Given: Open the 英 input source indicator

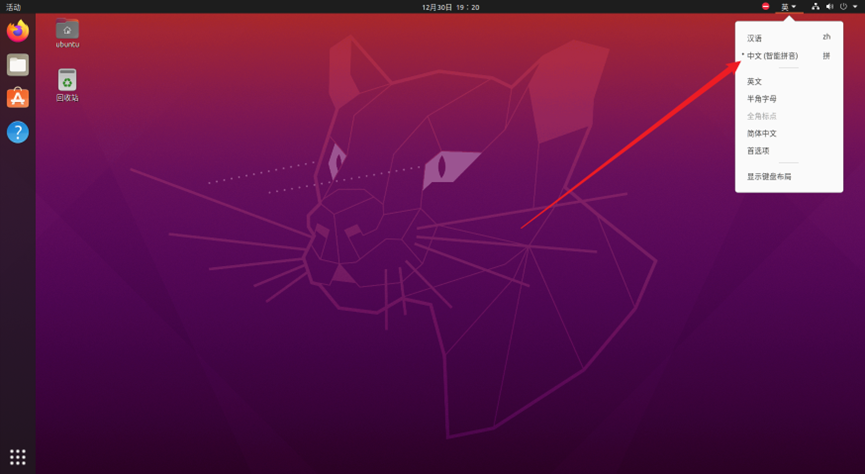Looking at the screenshot, I should coord(788,7).
